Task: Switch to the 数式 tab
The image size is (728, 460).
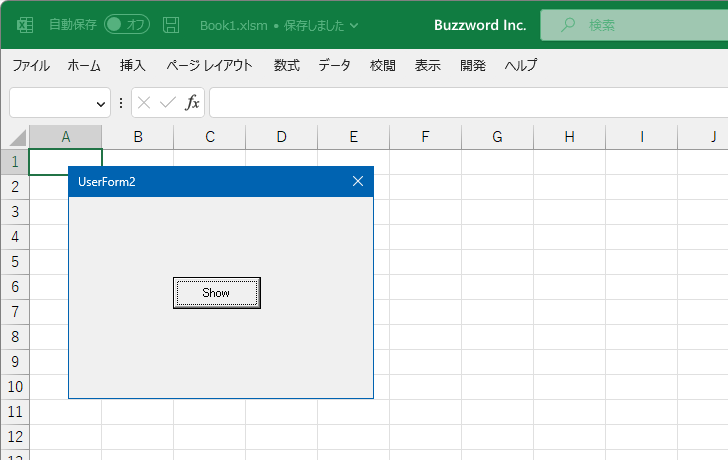Action: [286, 65]
